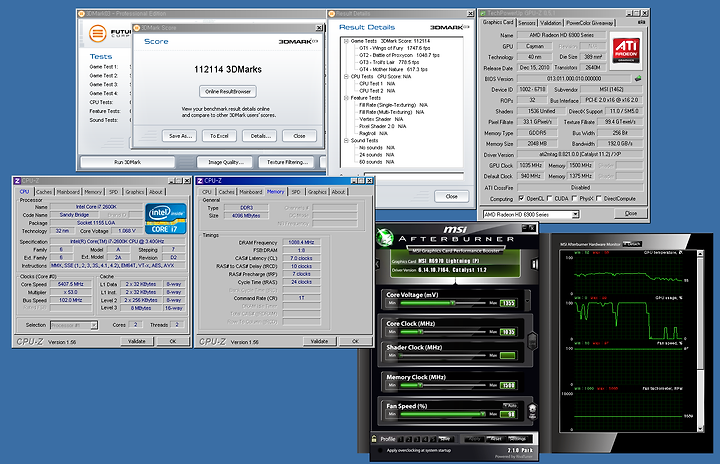Click the 3DMark Score dialog title icon
Image resolution: width=720 pixels, height=464 pixels.
click(136, 28)
